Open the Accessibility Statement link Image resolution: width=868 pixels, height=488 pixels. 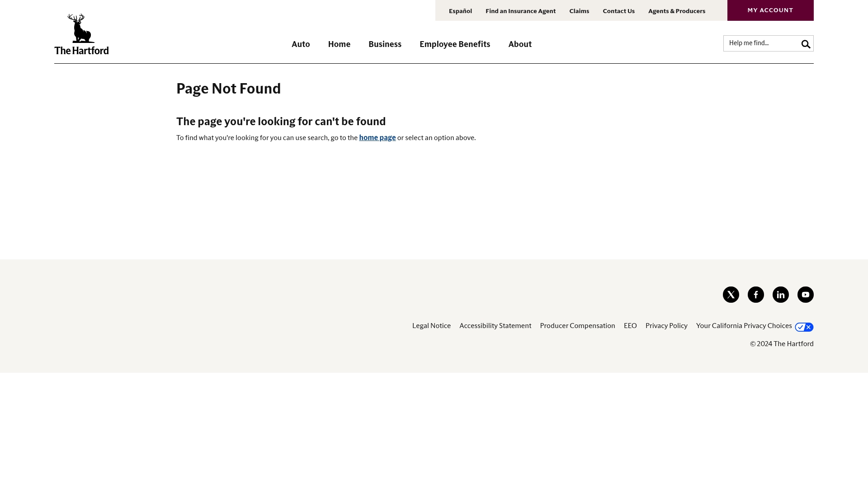[x=495, y=326]
